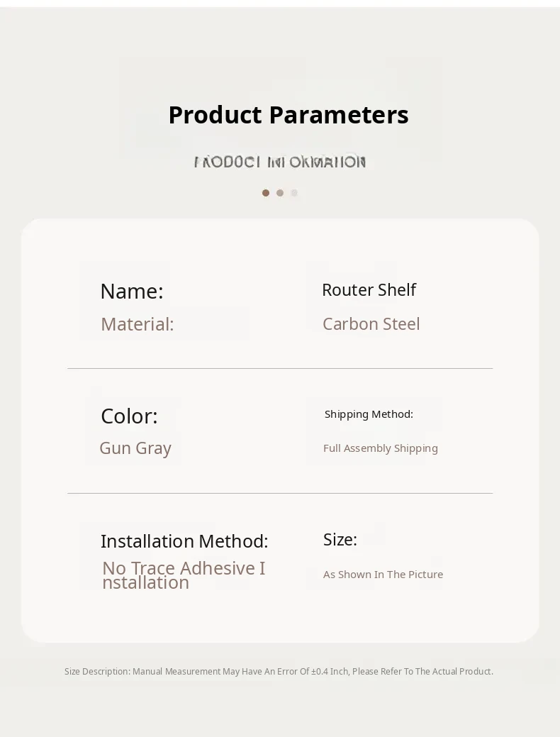
Task: Click "No Trace Adhesive Installation" text
Action: click(x=184, y=575)
